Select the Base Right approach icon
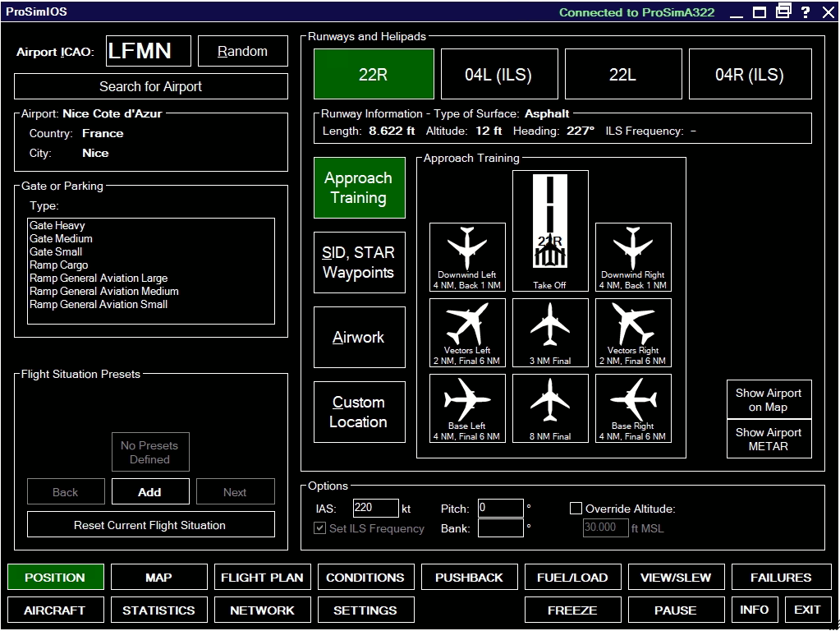The height and width of the screenshot is (631, 840). [x=633, y=408]
